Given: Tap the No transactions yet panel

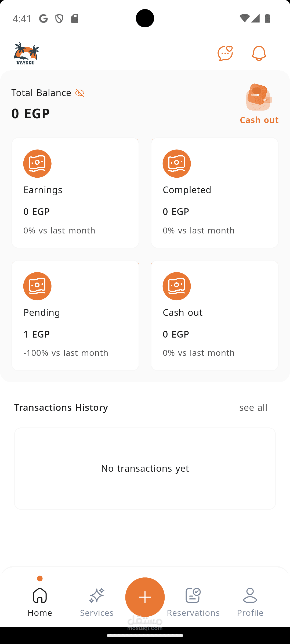Looking at the screenshot, I should [x=145, y=469].
